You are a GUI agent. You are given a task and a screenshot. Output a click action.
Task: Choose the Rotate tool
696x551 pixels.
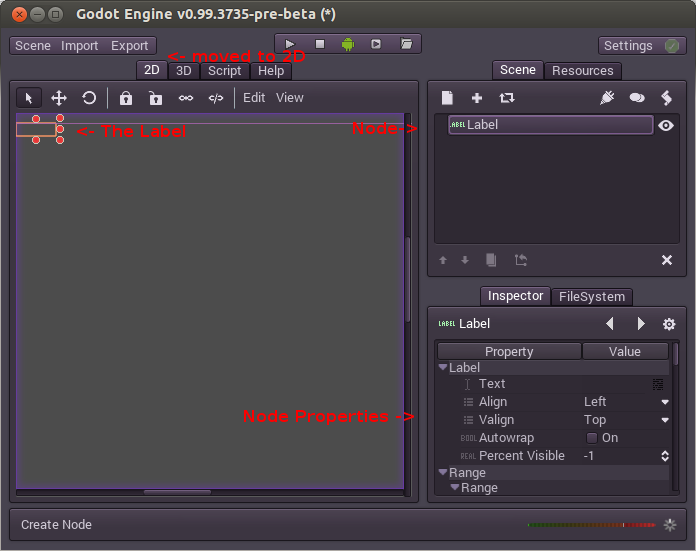click(89, 98)
